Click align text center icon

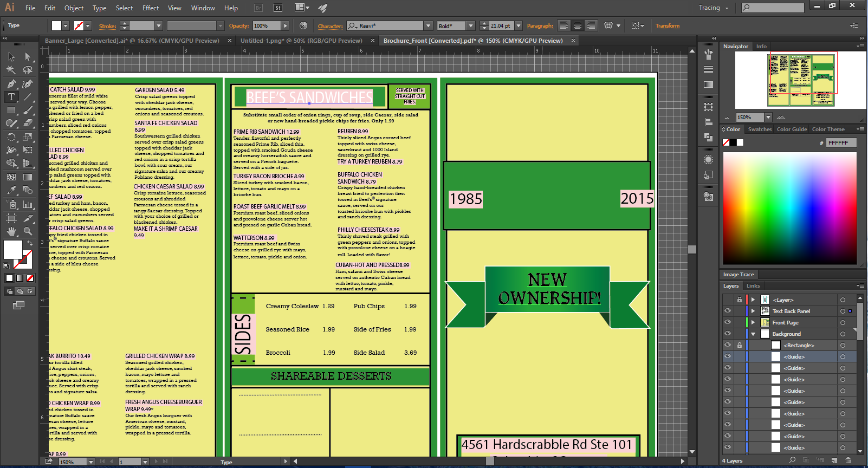(x=578, y=25)
